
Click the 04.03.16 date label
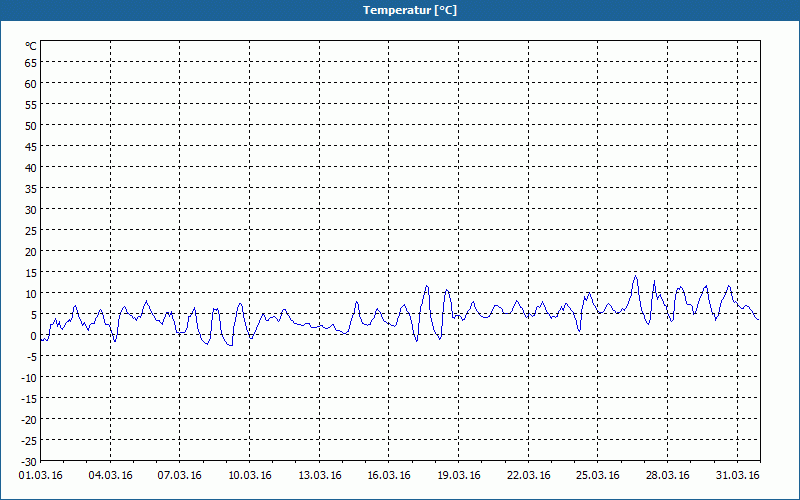pos(110,476)
